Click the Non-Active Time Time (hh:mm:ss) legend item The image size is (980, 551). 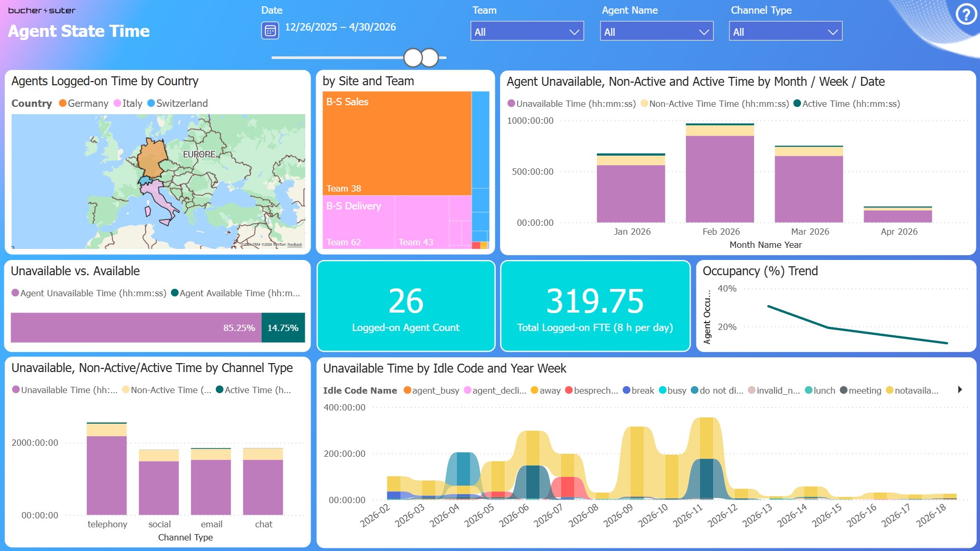point(715,104)
